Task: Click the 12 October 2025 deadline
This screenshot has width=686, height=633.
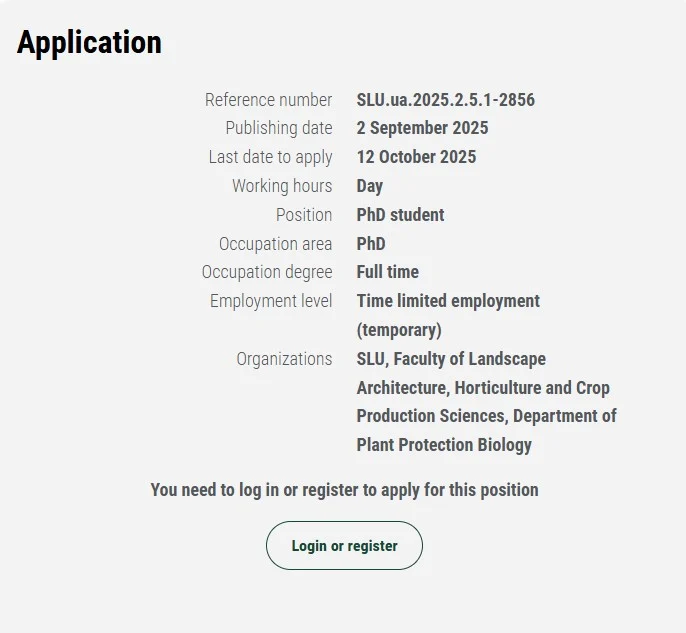Action: [416, 157]
